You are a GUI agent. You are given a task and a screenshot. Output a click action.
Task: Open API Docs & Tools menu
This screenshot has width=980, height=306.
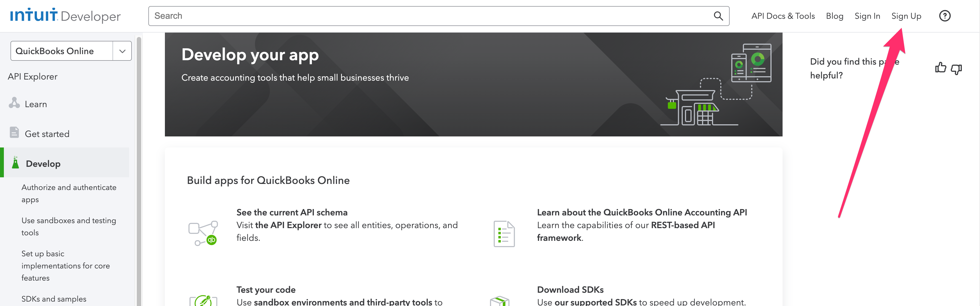[x=783, y=16]
